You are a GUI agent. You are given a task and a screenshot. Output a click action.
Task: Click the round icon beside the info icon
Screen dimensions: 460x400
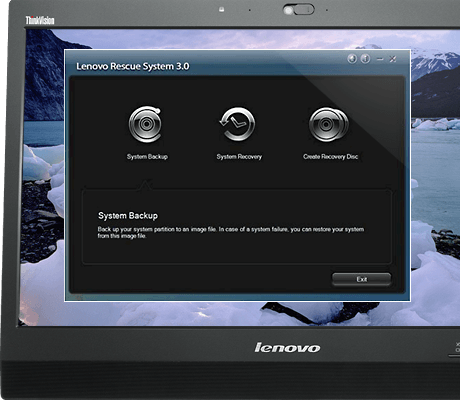[352, 59]
